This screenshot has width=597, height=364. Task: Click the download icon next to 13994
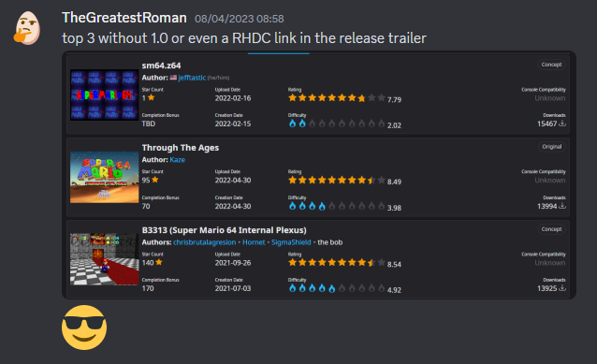(562, 206)
